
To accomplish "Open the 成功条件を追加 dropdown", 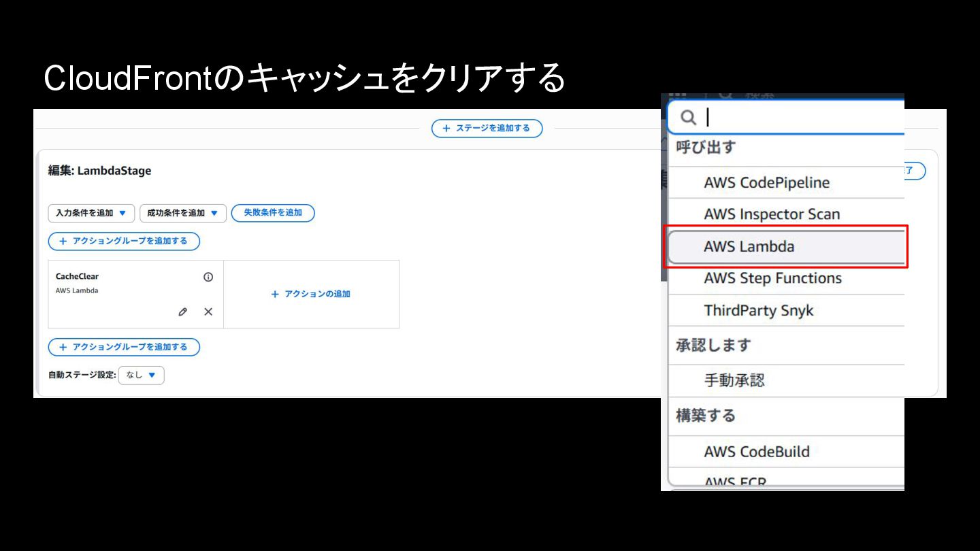I will [183, 213].
